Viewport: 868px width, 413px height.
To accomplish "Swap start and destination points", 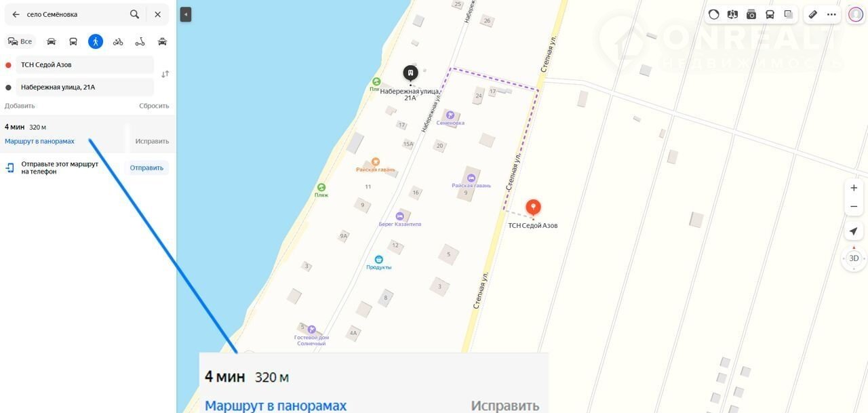I will pos(165,74).
